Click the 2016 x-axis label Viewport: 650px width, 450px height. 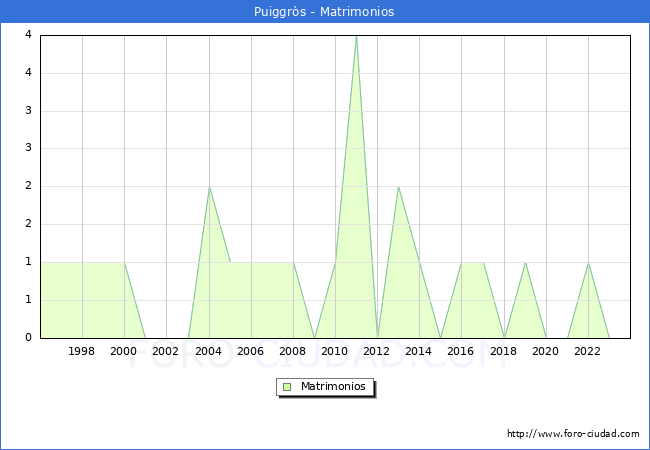coord(461,351)
